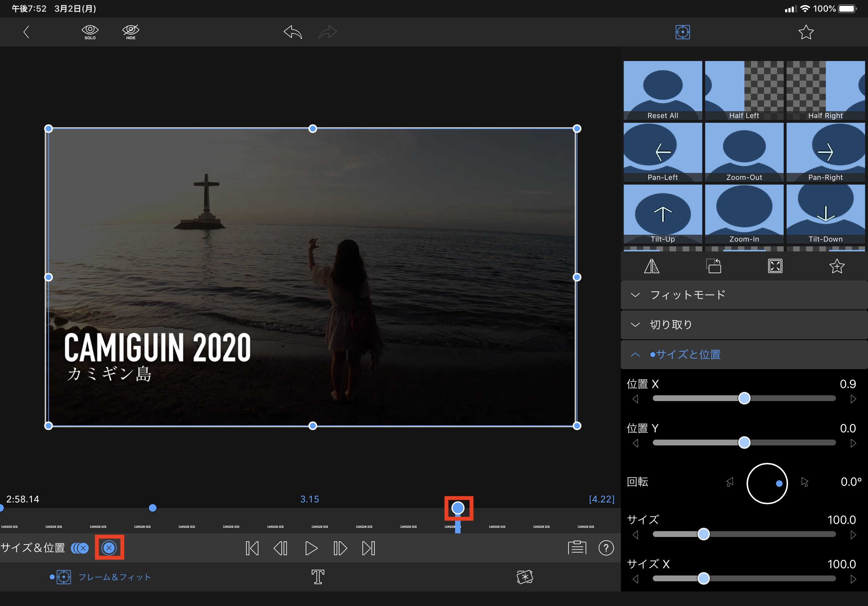Image resolution: width=868 pixels, height=606 pixels.
Task: Click the rotate frame icon
Action: coord(714,266)
